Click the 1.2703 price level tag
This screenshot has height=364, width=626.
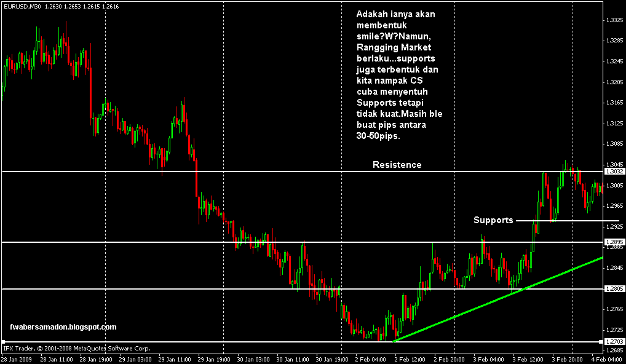point(614,342)
